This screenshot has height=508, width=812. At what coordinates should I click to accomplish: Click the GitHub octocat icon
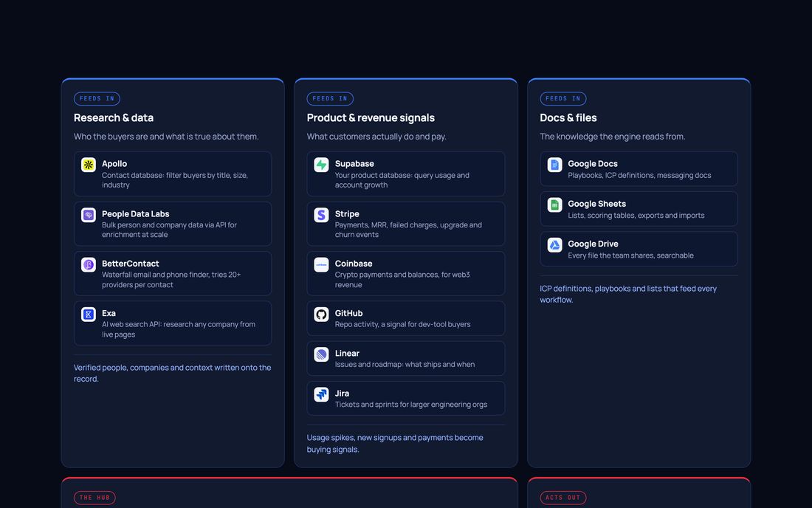click(x=322, y=315)
